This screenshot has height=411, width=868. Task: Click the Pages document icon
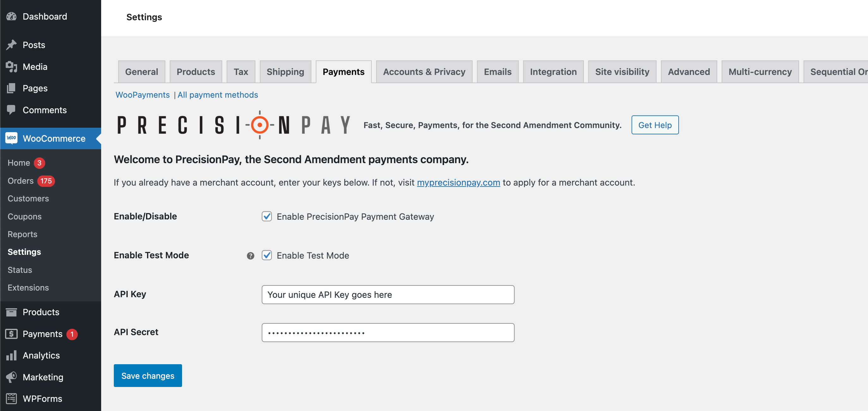[11, 88]
